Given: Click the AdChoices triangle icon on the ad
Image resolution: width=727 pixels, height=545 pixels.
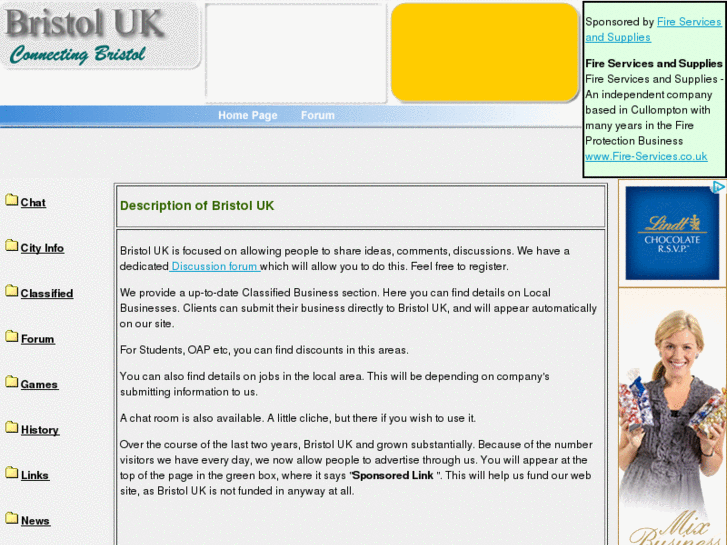Looking at the screenshot, I should coord(719,187).
